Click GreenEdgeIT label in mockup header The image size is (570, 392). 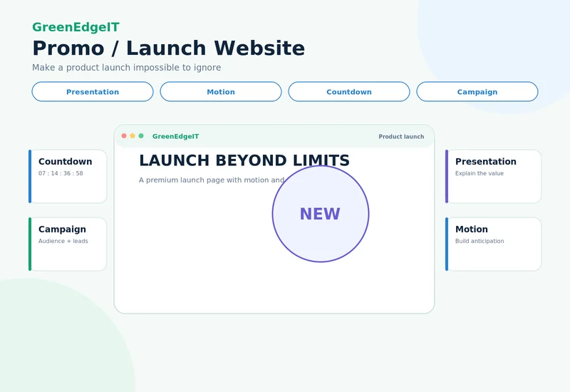(x=175, y=136)
